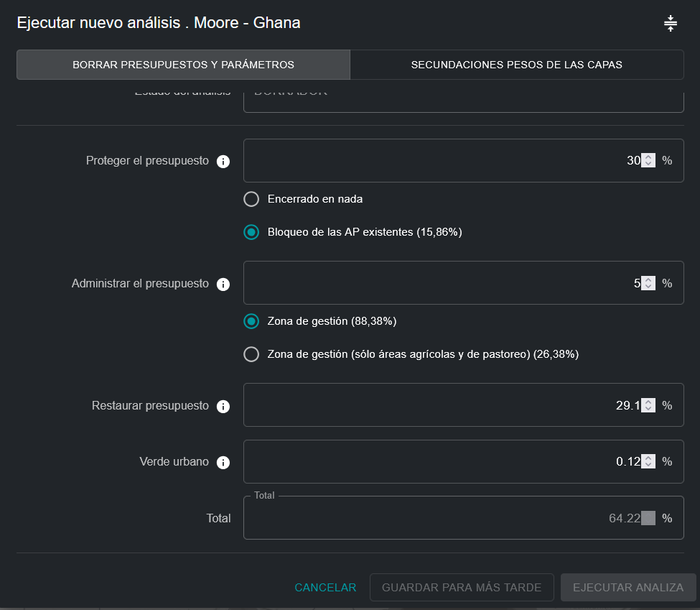Use the Restaurar presupuesto spinner control

tap(648, 405)
